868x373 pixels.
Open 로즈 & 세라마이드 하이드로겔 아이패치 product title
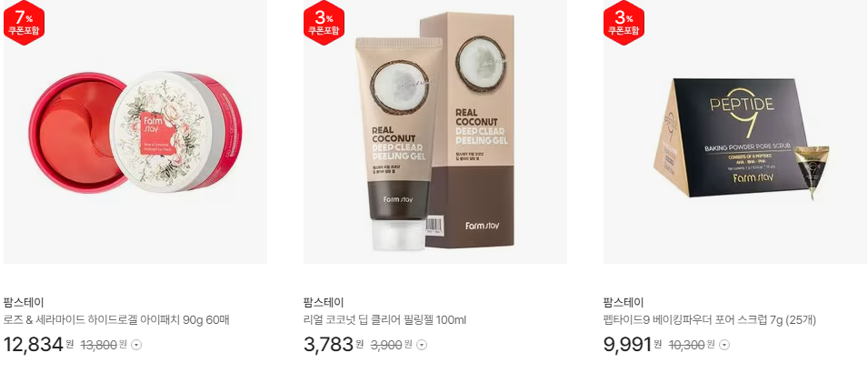[x=116, y=320]
